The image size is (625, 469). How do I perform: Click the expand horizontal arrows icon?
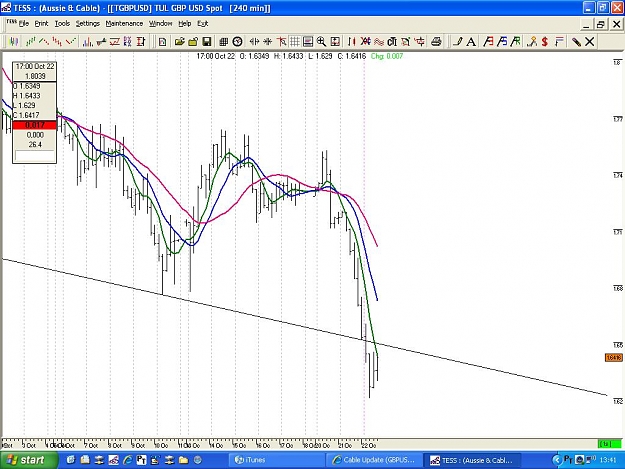coord(254,41)
